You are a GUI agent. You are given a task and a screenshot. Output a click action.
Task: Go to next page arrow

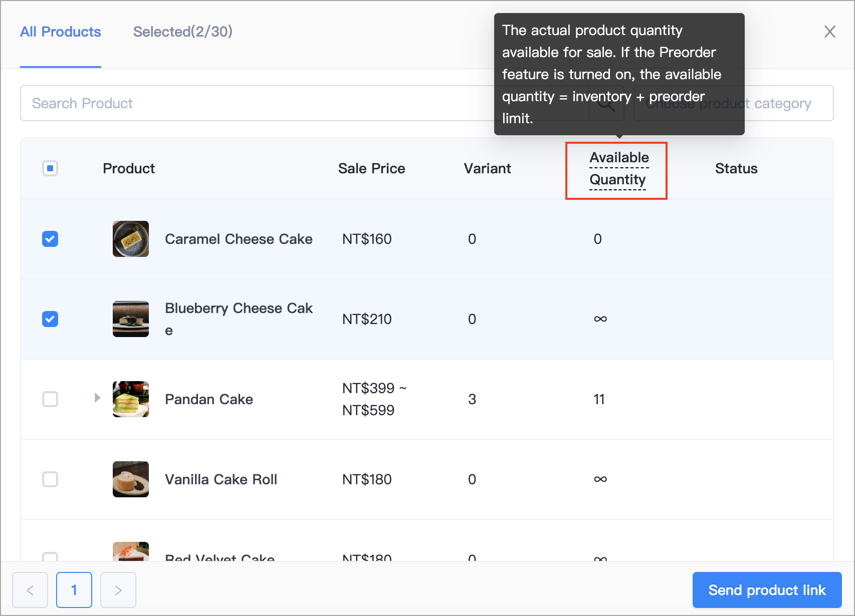118,590
